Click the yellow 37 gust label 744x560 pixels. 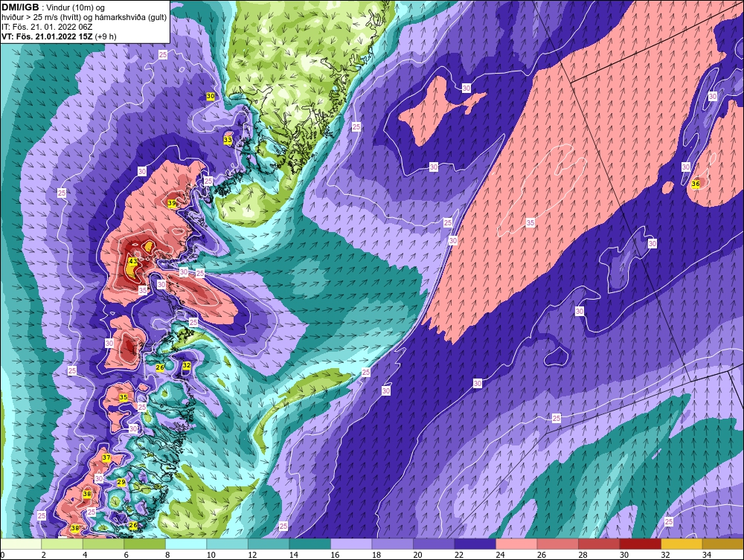pos(106,457)
